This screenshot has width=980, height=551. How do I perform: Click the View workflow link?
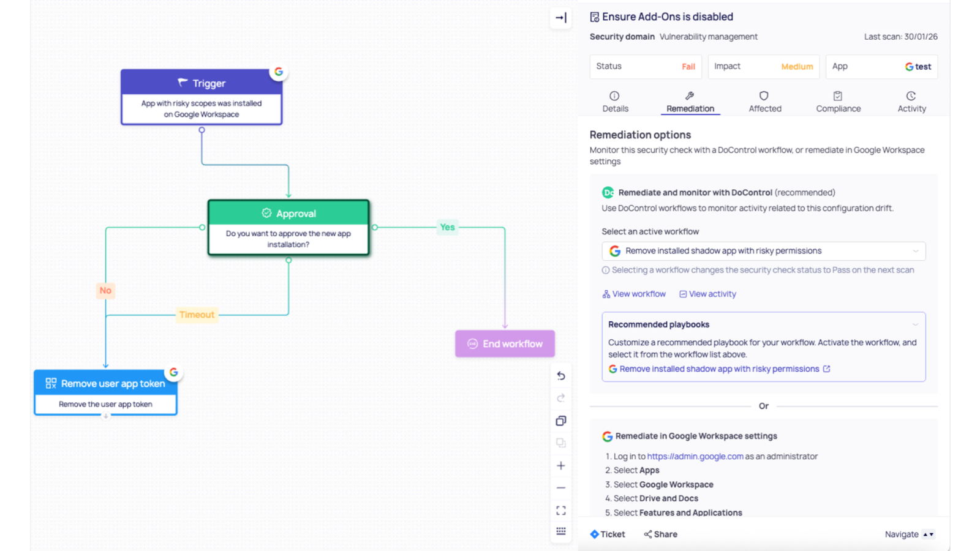(x=634, y=294)
